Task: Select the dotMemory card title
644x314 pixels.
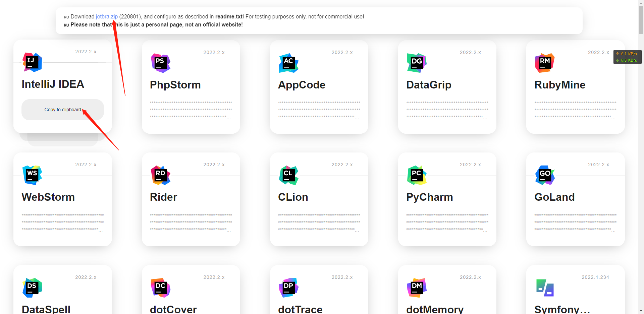Action: tap(435, 309)
